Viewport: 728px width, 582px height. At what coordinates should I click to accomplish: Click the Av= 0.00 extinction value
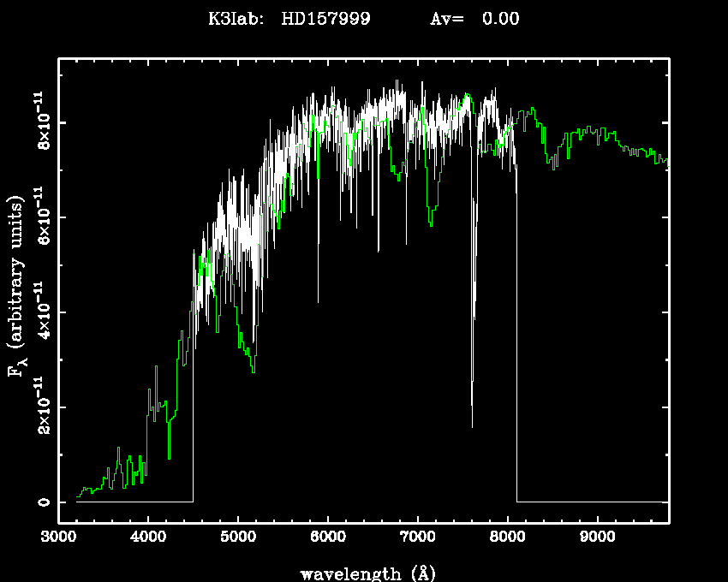coord(474,19)
